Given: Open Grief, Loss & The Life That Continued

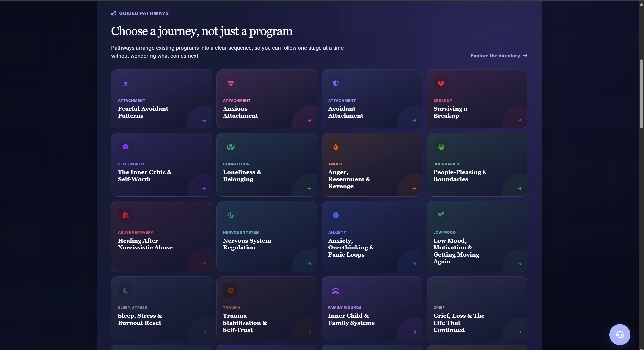Looking at the screenshot, I should 459,323.
